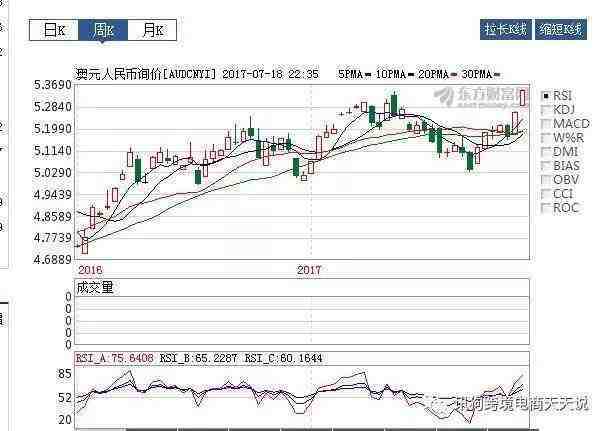Click the latest candlestick at chart's right edge

pyautogui.click(x=523, y=97)
